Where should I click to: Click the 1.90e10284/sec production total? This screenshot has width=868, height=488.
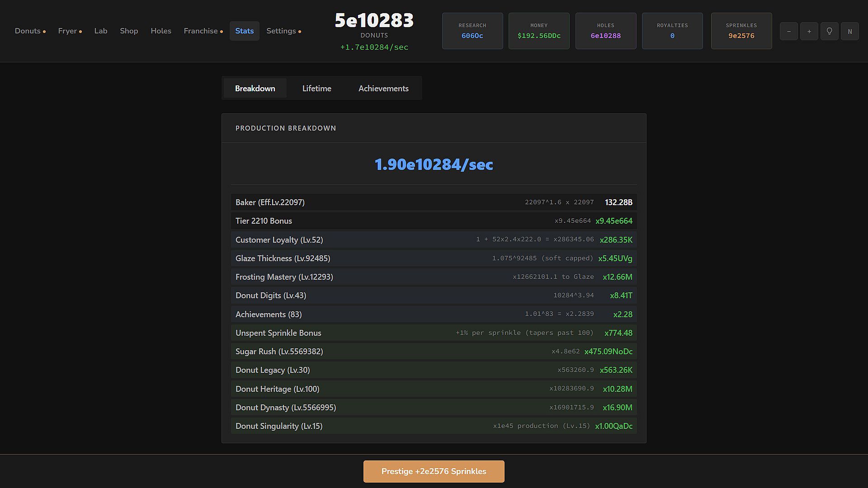pyautogui.click(x=434, y=164)
